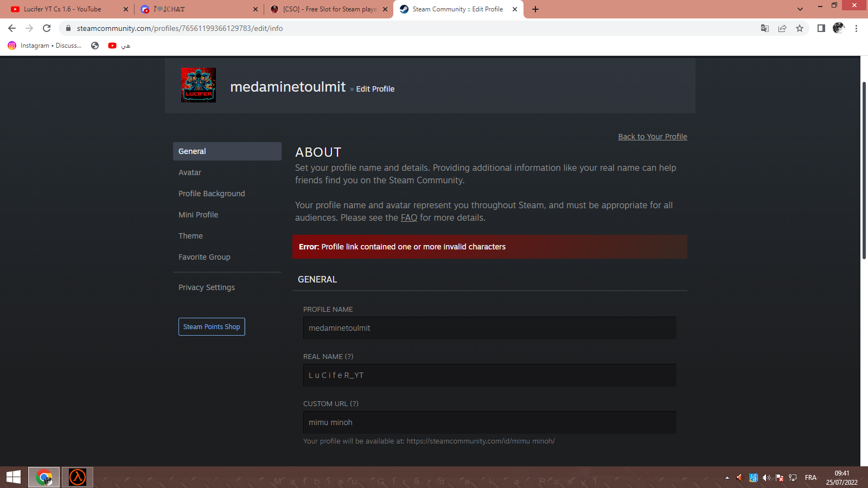The image size is (868, 488).
Task: Toggle the browser side panel icon
Action: (x=821, y=28)
